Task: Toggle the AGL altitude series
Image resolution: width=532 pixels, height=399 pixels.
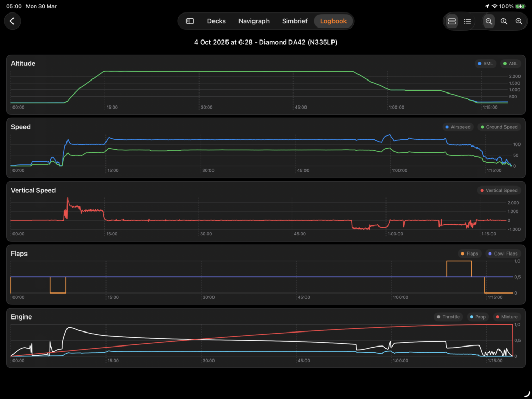Action: pos(510,64)
